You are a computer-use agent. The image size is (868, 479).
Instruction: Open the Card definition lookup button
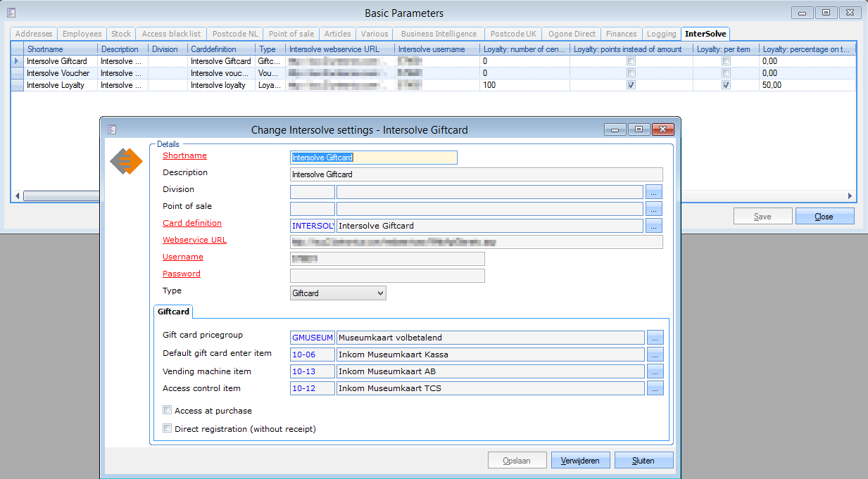[654, 226]
